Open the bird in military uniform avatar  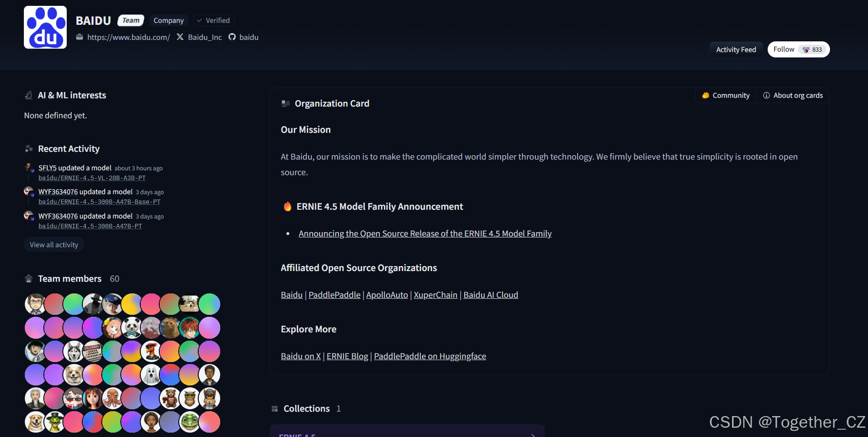[x=151, y=351]
